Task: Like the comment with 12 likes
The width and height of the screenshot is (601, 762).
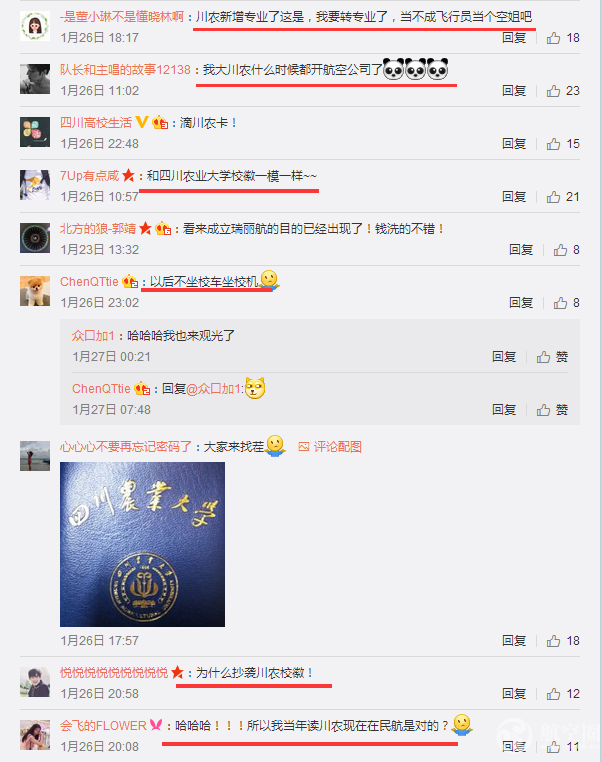Action: pyautogui.click(x=563, y=694)
